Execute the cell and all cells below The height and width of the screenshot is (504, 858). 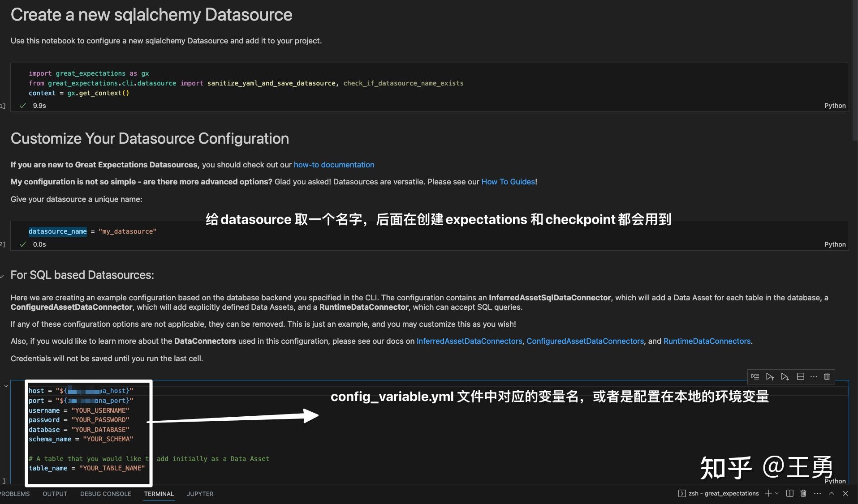click(x=785, y=376)
